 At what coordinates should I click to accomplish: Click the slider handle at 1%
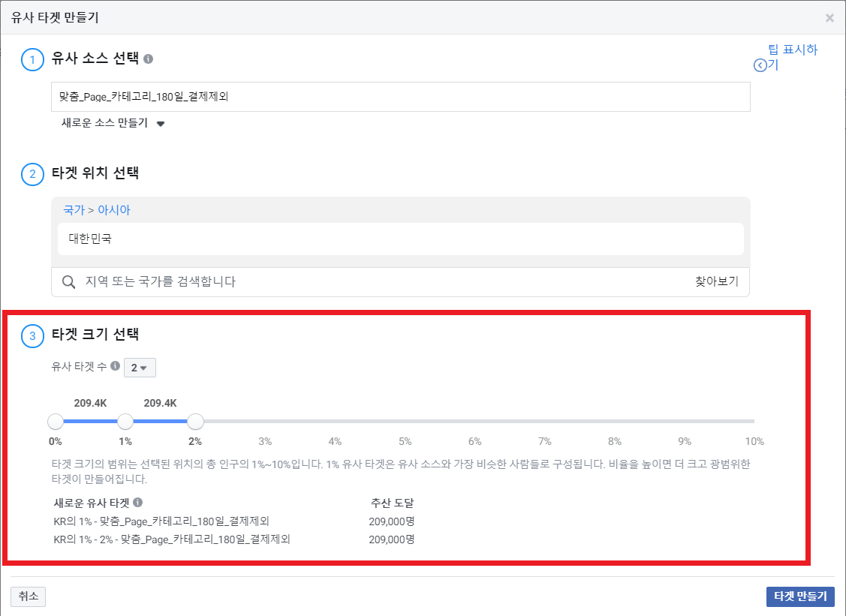click(x=125, y=421)
